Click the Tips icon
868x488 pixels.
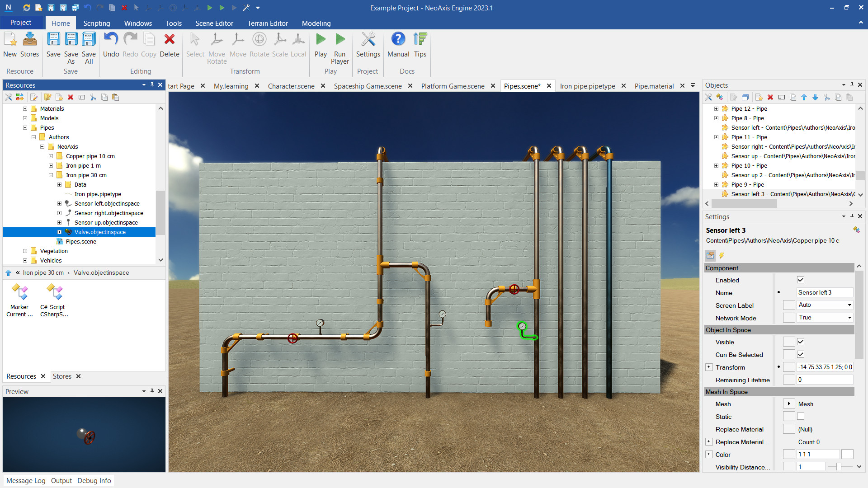420,45
